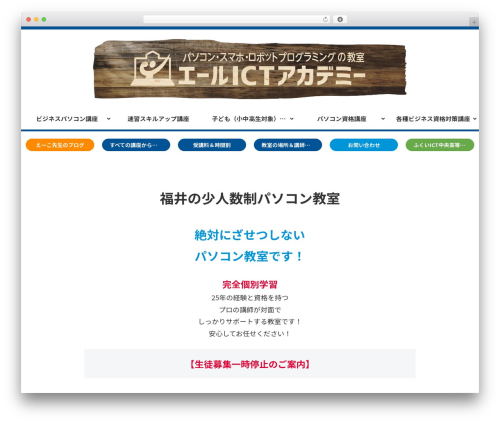
Task: Click the 安心してお任せください! line
Action: pyautogui.click(x=250, y=334)
